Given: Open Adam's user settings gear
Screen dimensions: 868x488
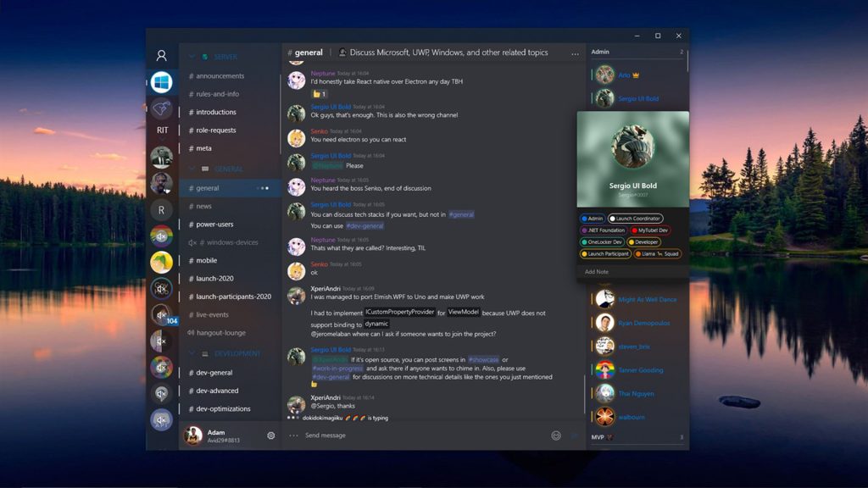Looking at the screenshot, I should pos(270,435).
